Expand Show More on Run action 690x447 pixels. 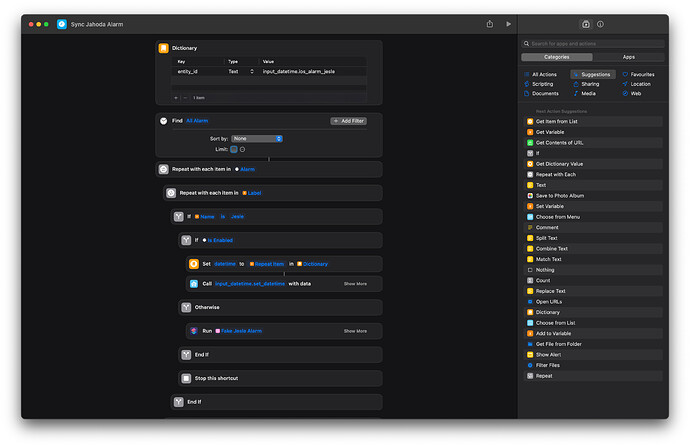click(355, 331)
